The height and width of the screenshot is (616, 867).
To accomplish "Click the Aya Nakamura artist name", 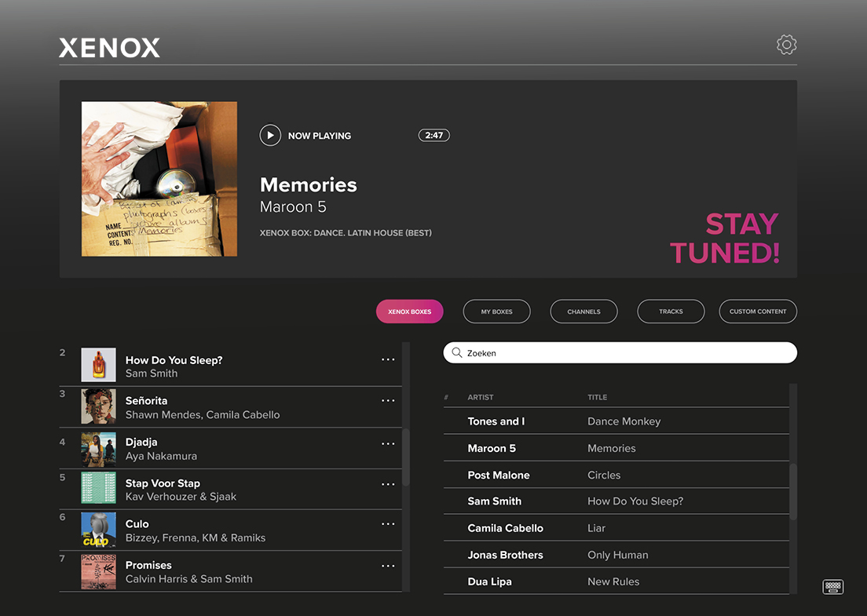I will [x=161, y=457].
